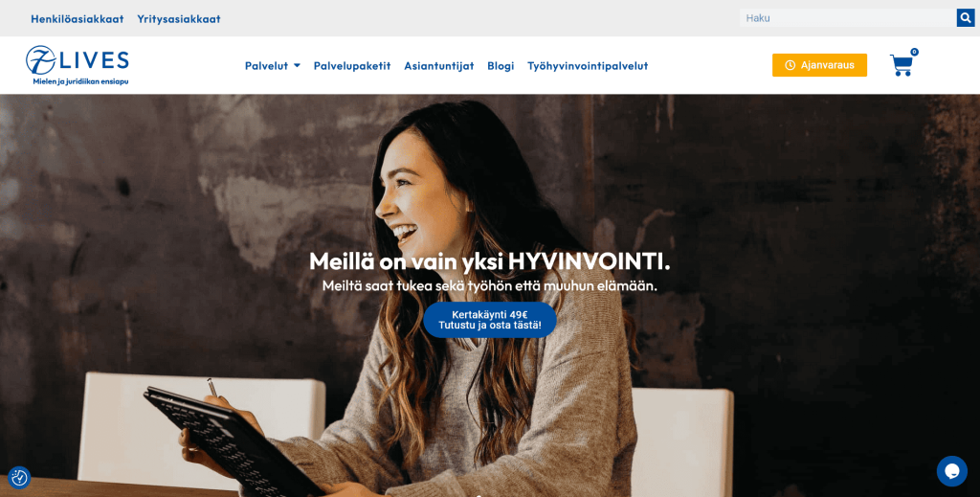
Task: Click the magnifier search button
Action: click(x=966, y=18)
